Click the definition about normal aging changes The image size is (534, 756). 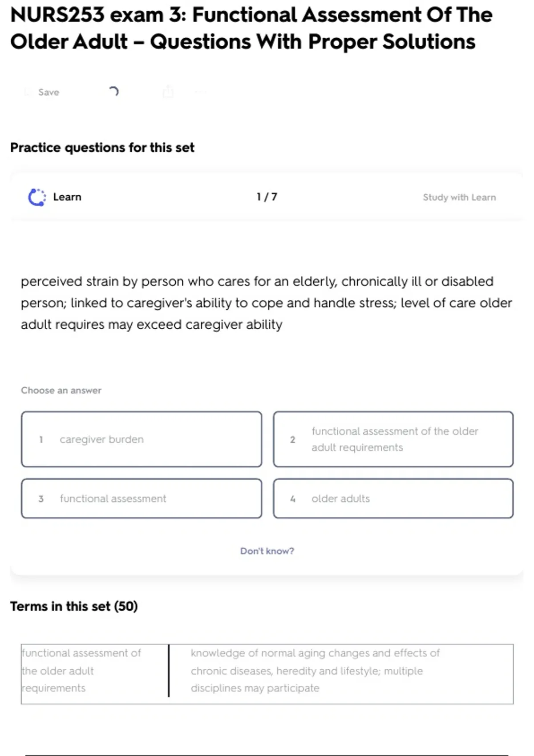[x=315, y=671]
